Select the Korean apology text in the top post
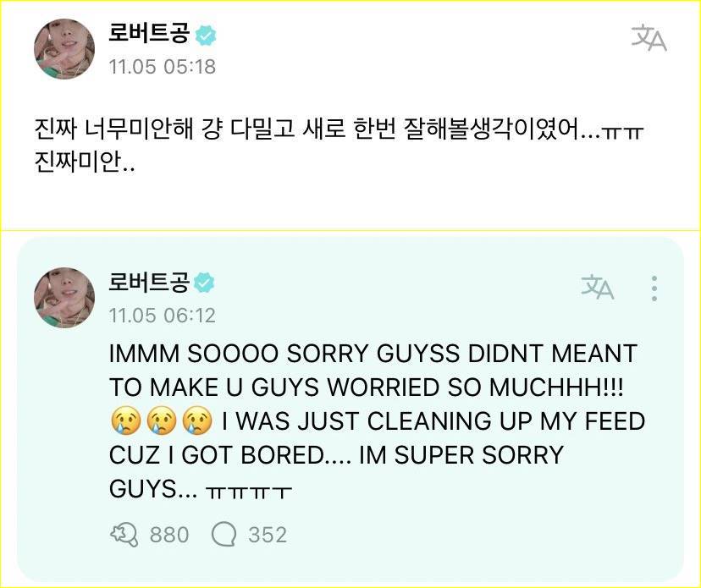 (339, 147)
